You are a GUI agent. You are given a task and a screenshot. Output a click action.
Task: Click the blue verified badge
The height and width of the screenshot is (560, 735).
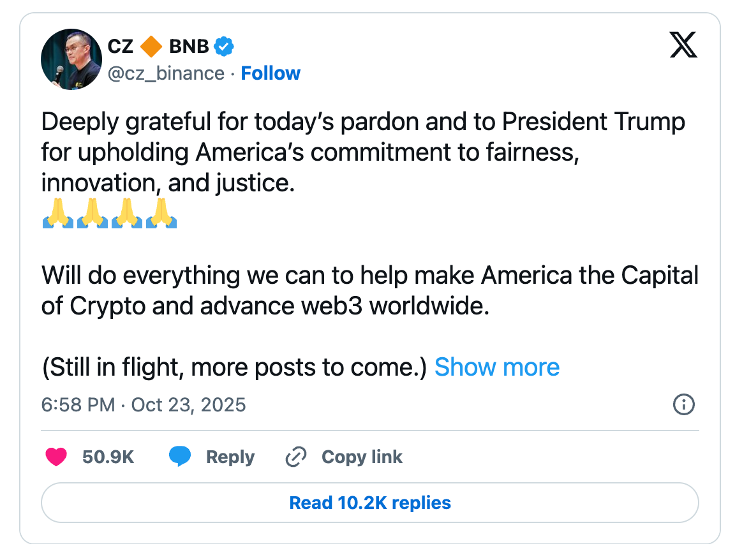224,47
